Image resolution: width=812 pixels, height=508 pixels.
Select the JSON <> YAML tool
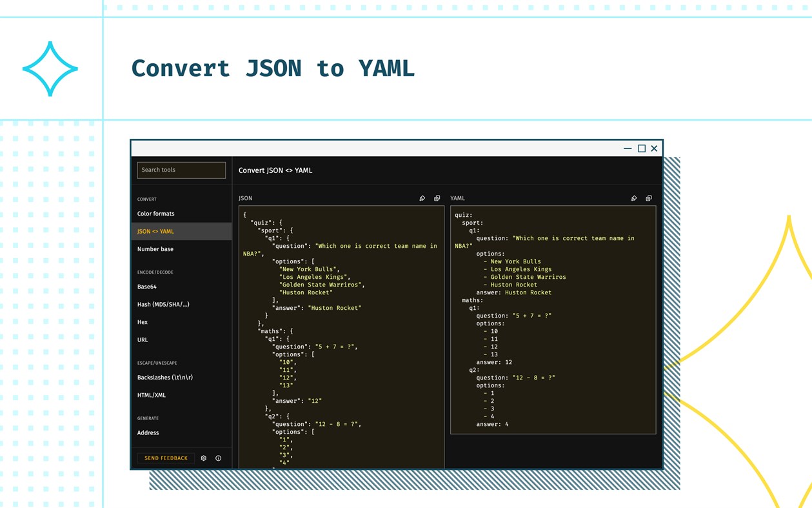tap(181, 231)
